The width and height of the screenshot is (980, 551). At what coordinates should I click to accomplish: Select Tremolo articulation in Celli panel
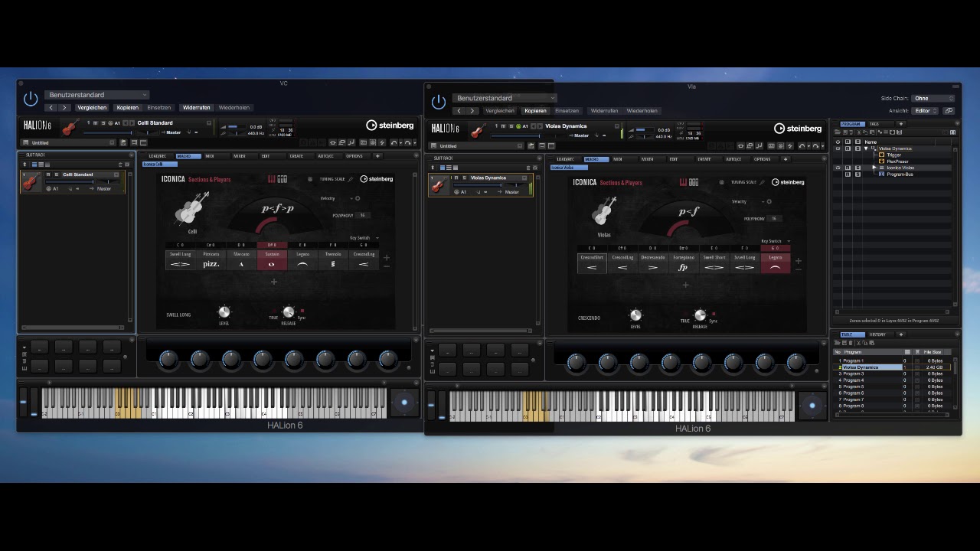pos(333,260)
